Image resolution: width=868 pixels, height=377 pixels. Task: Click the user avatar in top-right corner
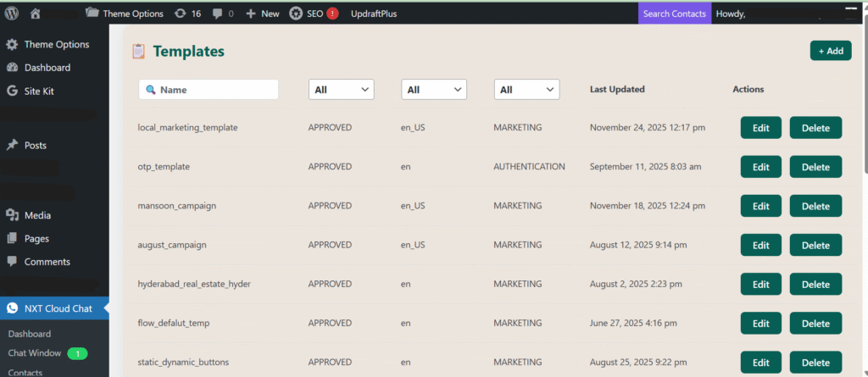coord(852,13)
